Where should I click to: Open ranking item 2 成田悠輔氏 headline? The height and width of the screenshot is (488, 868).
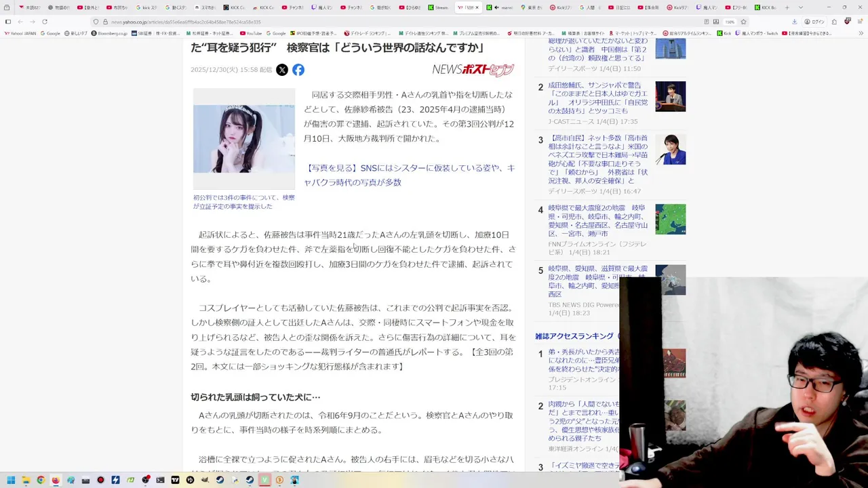click(x=598, y=98)
